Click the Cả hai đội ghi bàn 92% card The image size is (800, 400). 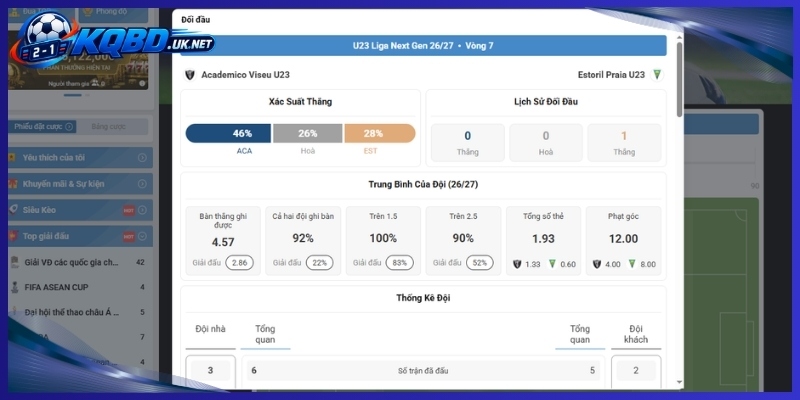[303, 241]
